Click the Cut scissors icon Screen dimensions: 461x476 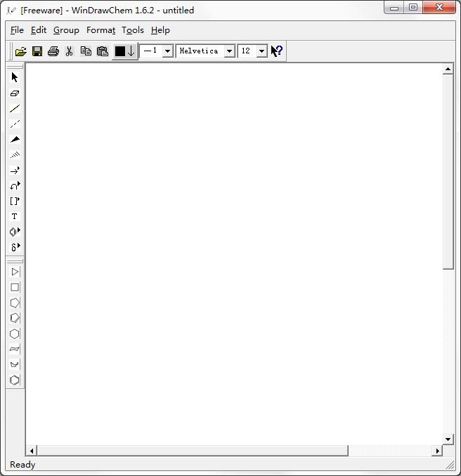70,51
